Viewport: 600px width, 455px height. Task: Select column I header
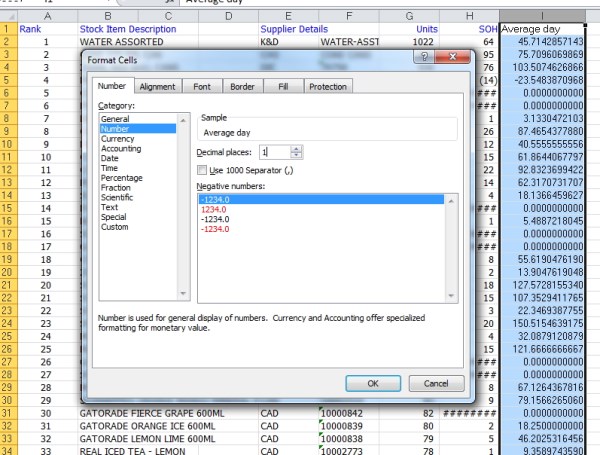542,16
